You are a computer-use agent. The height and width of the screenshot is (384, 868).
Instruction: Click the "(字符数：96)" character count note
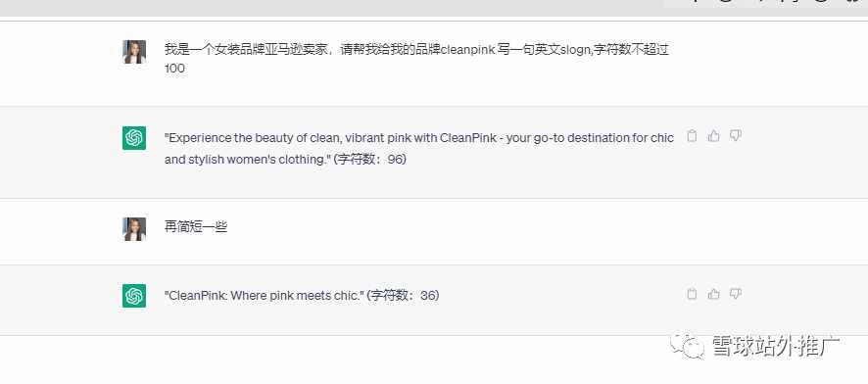point(369,160)
